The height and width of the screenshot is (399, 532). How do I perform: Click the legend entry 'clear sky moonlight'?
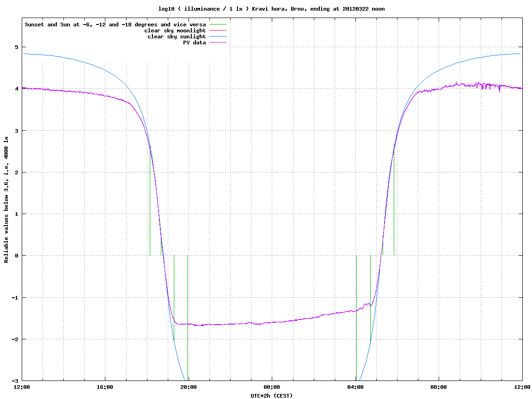tap(175, 31)
